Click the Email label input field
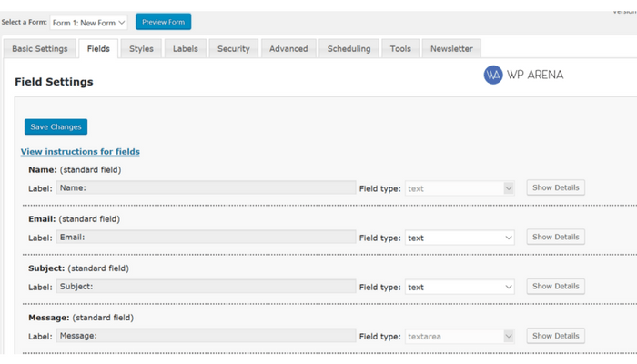637x364 pixels. 207,238
